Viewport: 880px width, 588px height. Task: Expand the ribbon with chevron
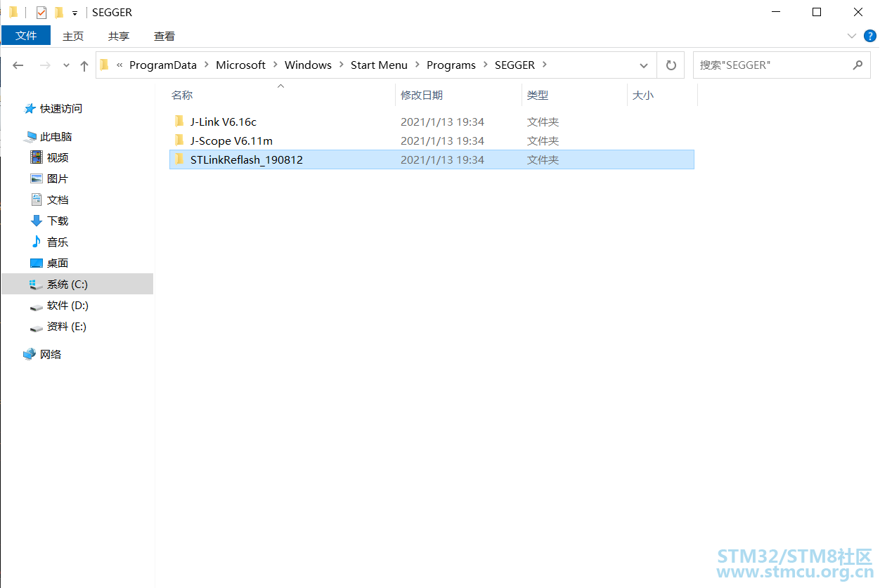coord(852,36)
